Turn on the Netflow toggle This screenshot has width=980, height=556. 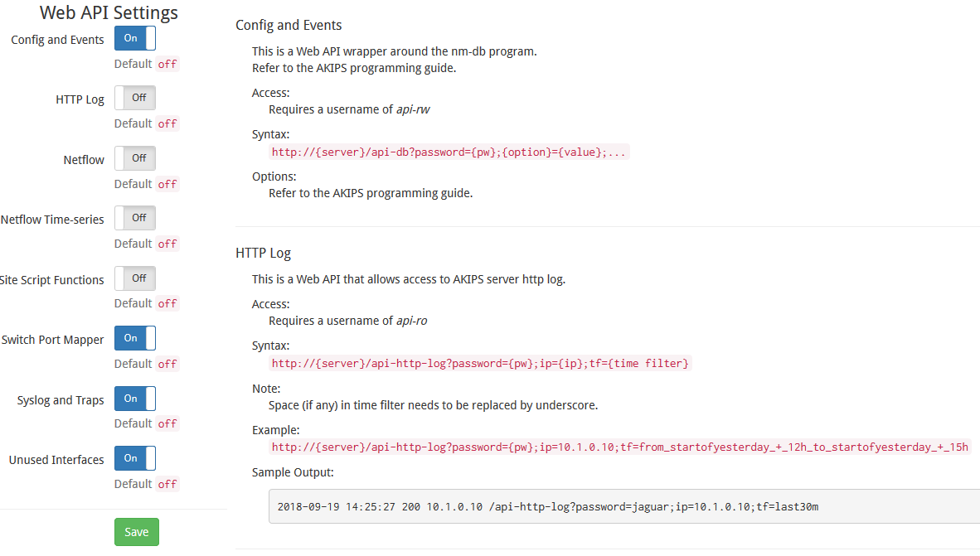click(x=135, y=158)
